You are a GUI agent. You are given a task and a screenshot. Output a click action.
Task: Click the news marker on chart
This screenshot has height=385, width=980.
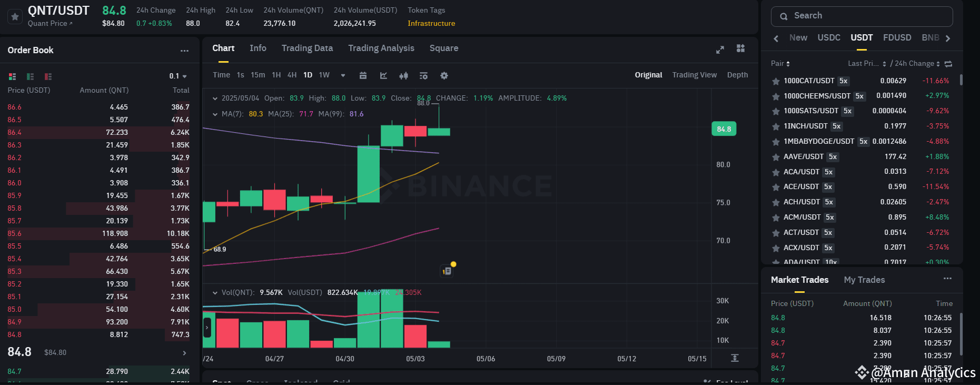[x=447, y=270]
